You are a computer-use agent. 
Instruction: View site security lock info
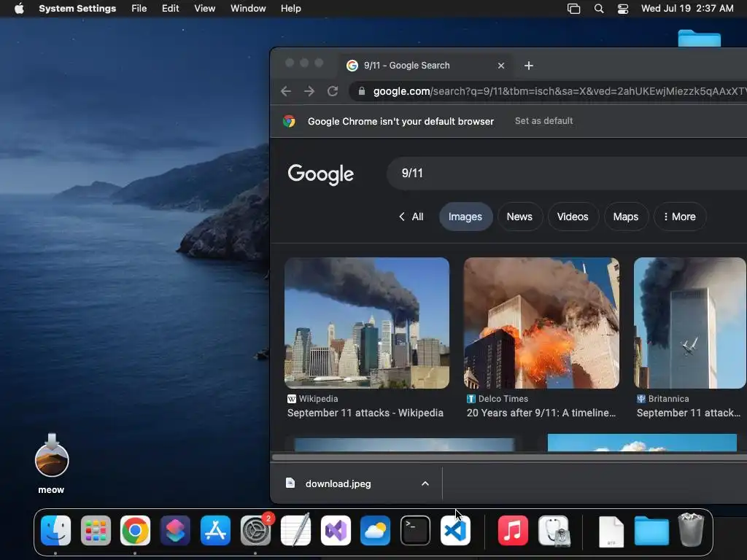click(362, 91)
